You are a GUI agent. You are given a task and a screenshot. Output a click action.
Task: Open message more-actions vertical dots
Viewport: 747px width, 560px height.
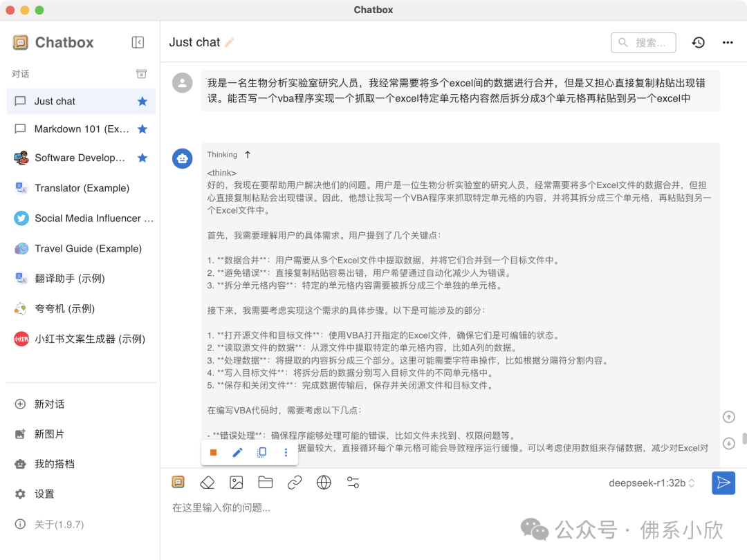286,452
